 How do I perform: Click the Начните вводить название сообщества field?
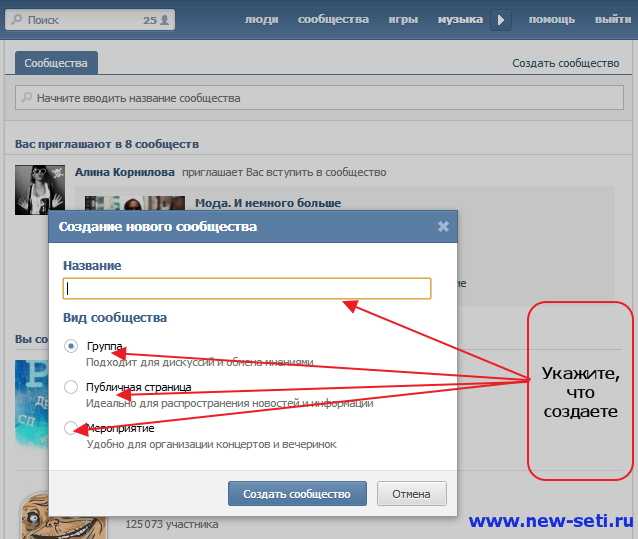(x=319, y=98)
